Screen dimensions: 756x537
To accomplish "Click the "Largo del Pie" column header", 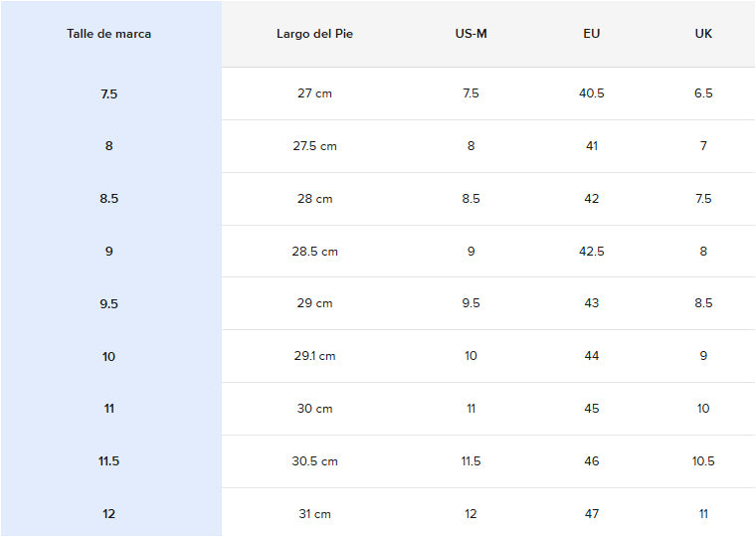I will tap(314, 34).
